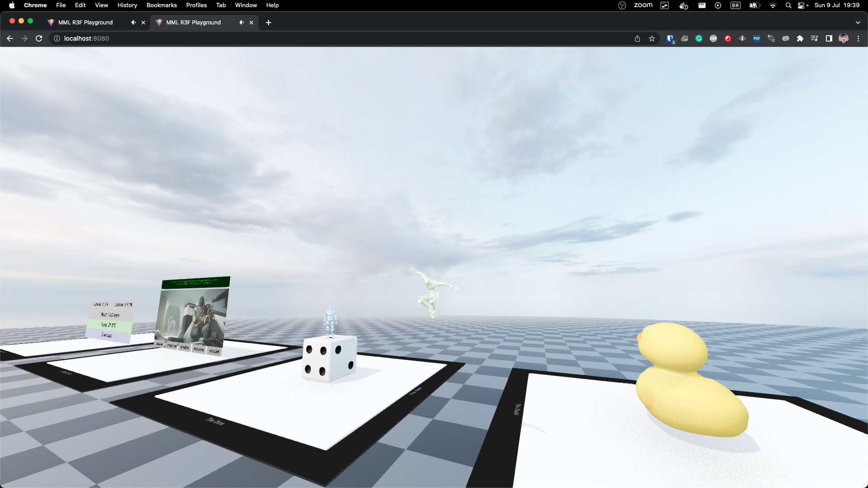Open the PDF extension in the toolbar
The width and height of the screenshot is (868, 488).
coord(756,38)
